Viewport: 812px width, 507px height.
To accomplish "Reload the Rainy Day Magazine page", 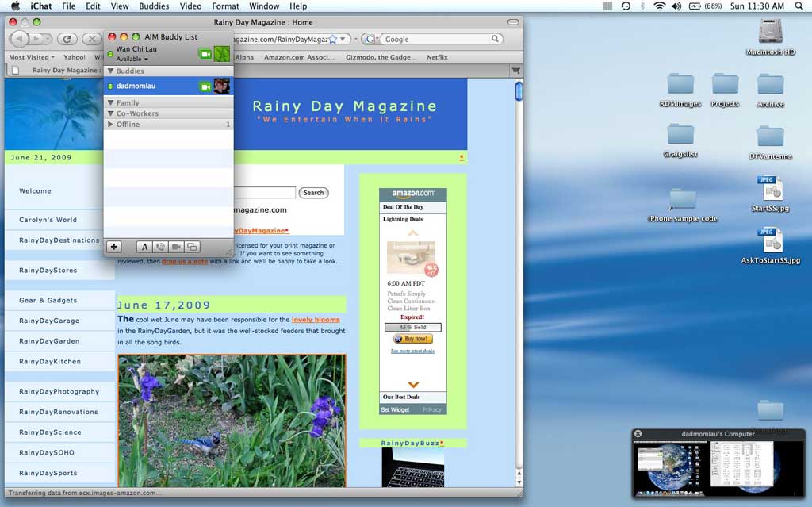I will point(67,39).
